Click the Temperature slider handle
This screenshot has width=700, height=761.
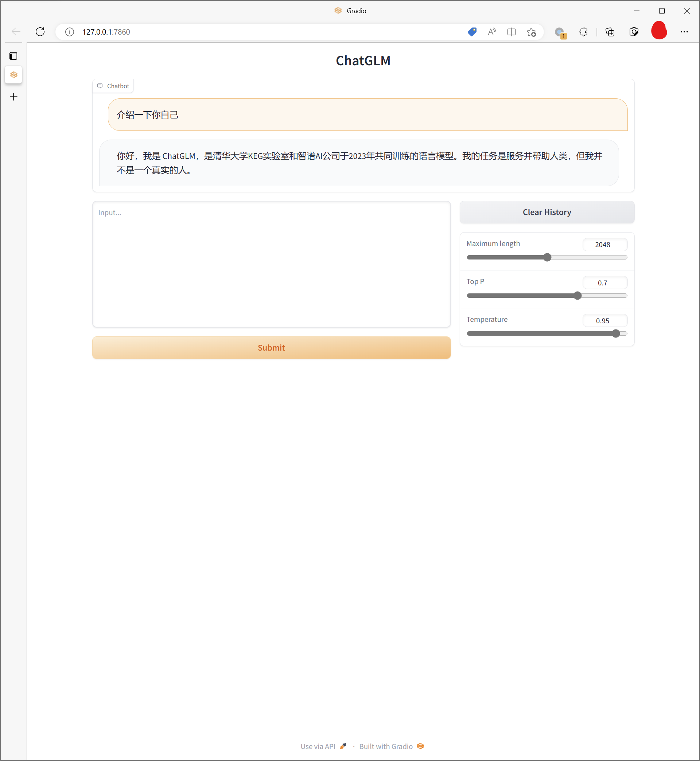pos(616,333)
